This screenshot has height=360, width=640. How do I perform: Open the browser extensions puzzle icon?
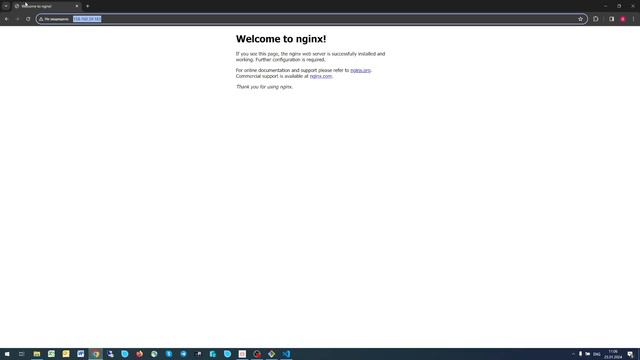pos(596,19)
